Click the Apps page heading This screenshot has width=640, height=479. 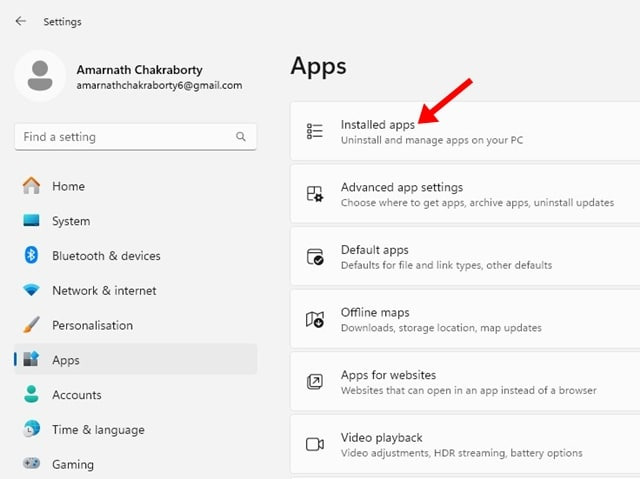click(x=318, y=67)
